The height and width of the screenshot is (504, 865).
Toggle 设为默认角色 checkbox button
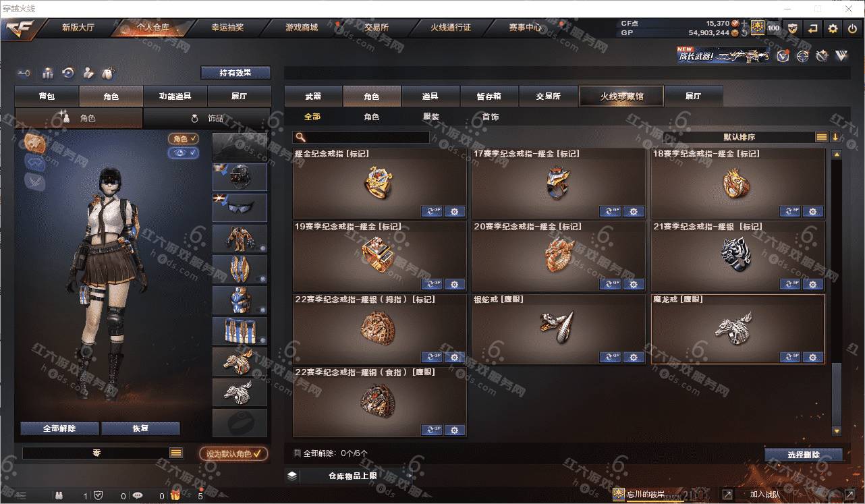233,454
